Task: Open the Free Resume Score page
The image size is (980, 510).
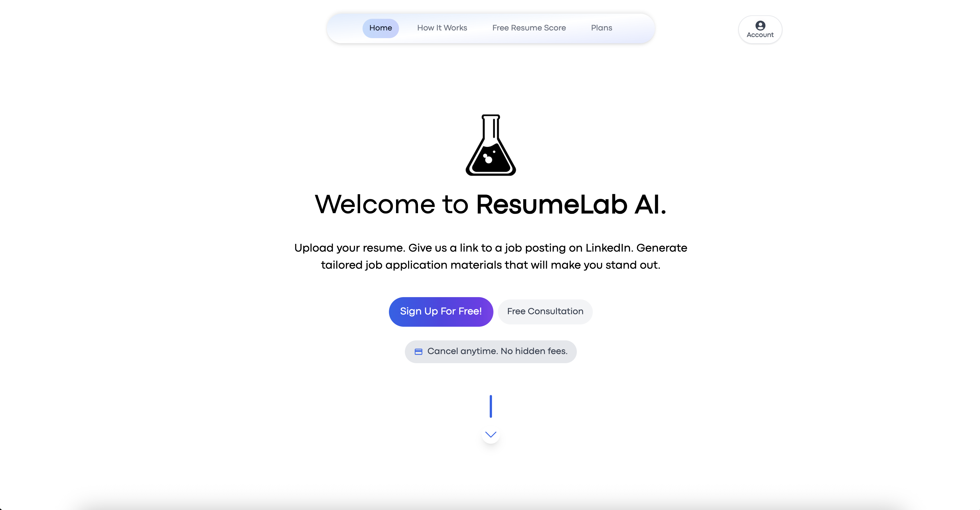Action: coord(529,28)
